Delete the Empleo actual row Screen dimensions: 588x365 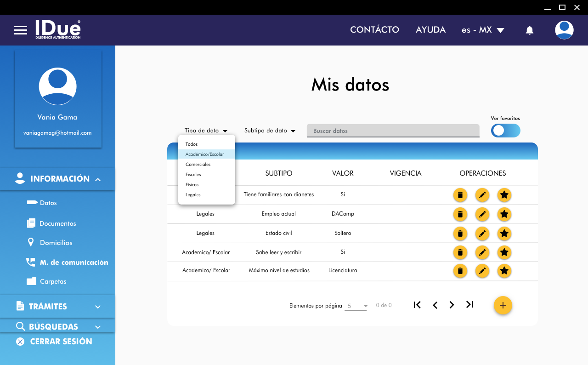pyautogui.click(x=460, y=214)
